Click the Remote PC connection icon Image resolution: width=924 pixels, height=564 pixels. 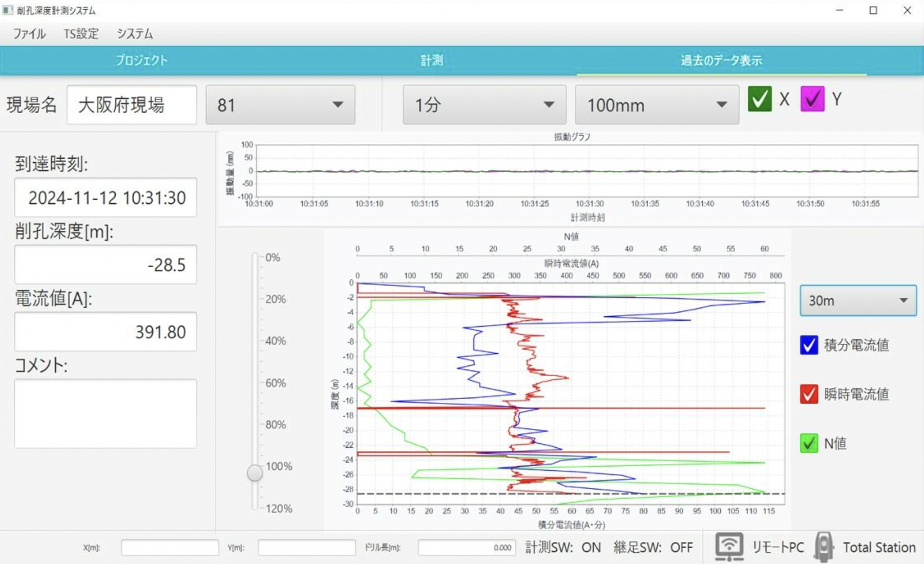(729, 547)
